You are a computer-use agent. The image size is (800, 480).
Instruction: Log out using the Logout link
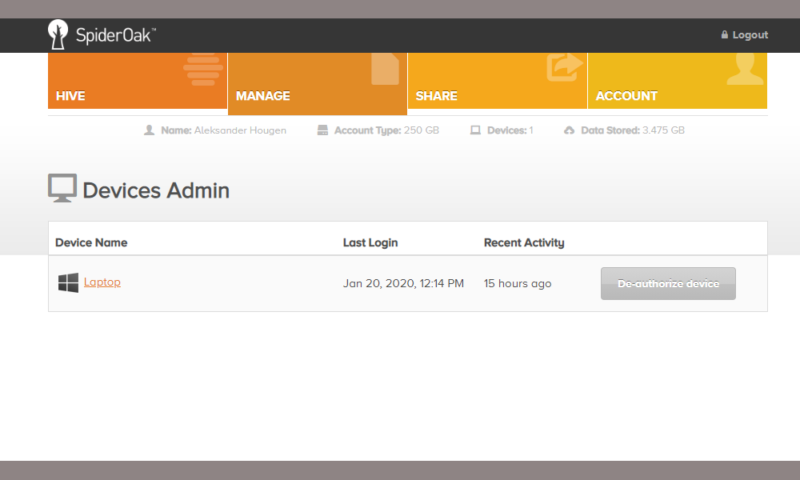click(750, 35)
